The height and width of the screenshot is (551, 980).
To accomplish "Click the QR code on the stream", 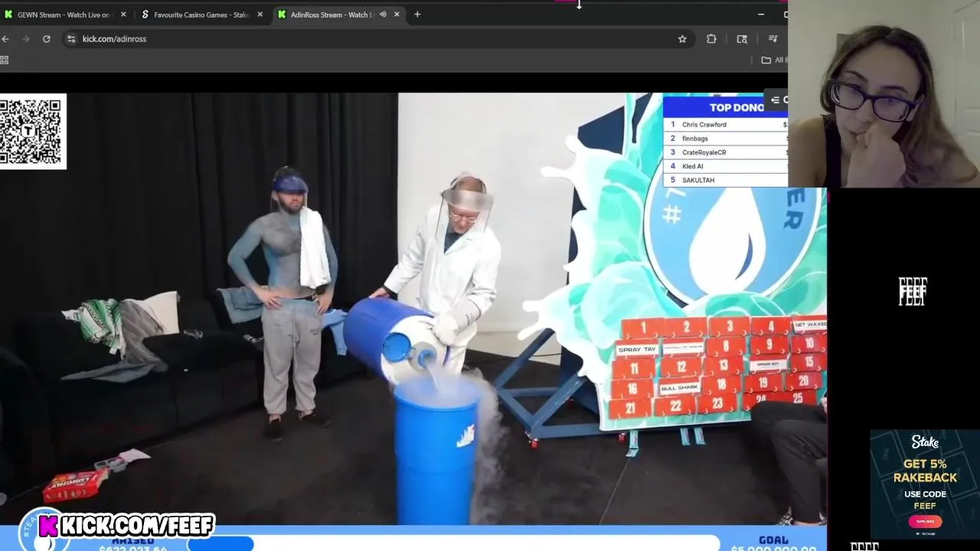I will click(x=31, y=131).
